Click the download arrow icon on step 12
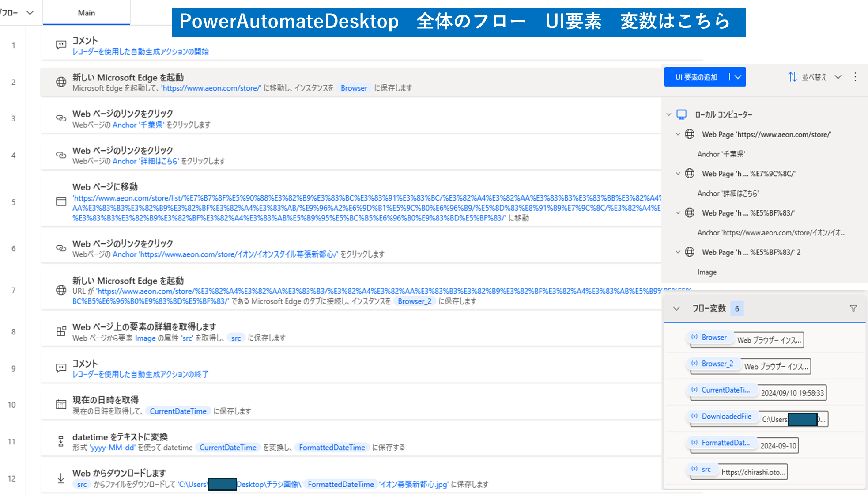The height and width of the screenshot is (497, 868). pyautogui.click(x=61, y=478)
